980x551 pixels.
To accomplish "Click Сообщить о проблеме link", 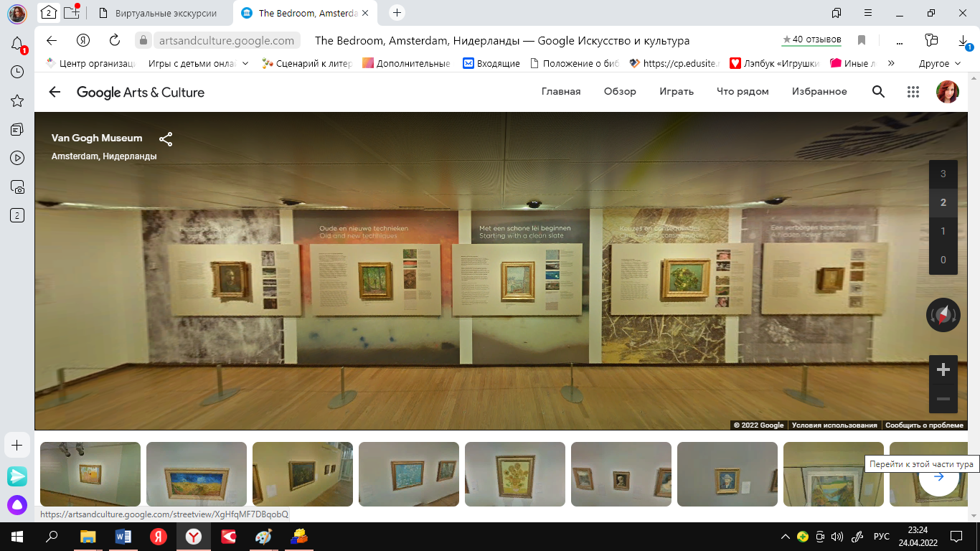I will click(924, 425).
